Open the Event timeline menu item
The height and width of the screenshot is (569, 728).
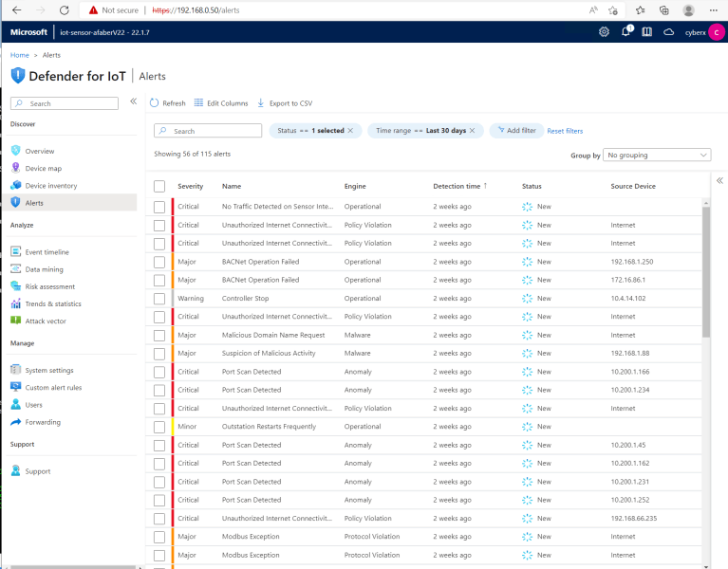point(47,252)
